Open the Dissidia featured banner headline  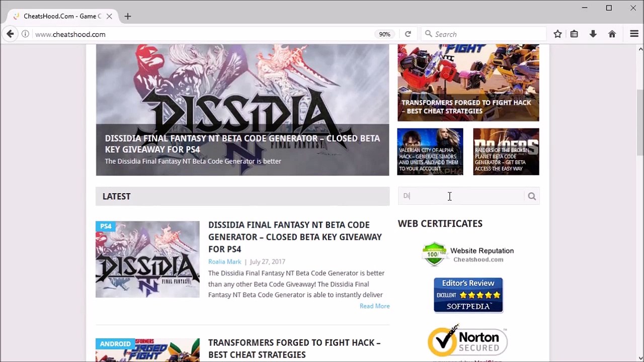click(x=242, y=144)
